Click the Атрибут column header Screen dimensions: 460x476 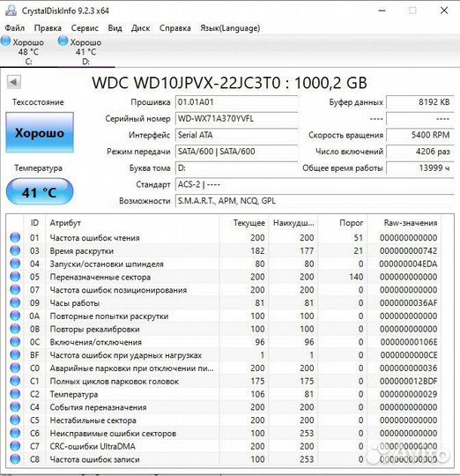pos(132,223)
